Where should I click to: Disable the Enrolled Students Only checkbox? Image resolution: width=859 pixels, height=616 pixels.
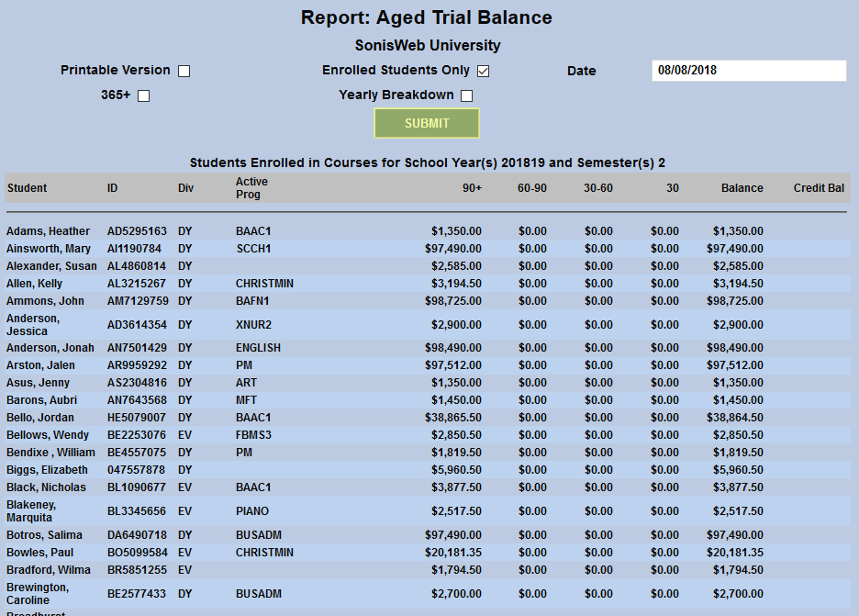point(483,70)
